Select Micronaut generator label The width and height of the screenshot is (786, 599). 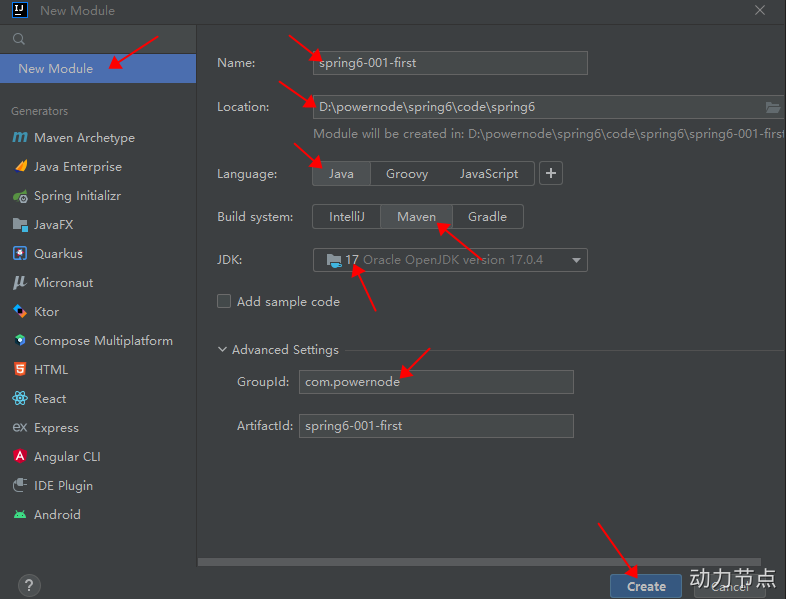(64, 283)
